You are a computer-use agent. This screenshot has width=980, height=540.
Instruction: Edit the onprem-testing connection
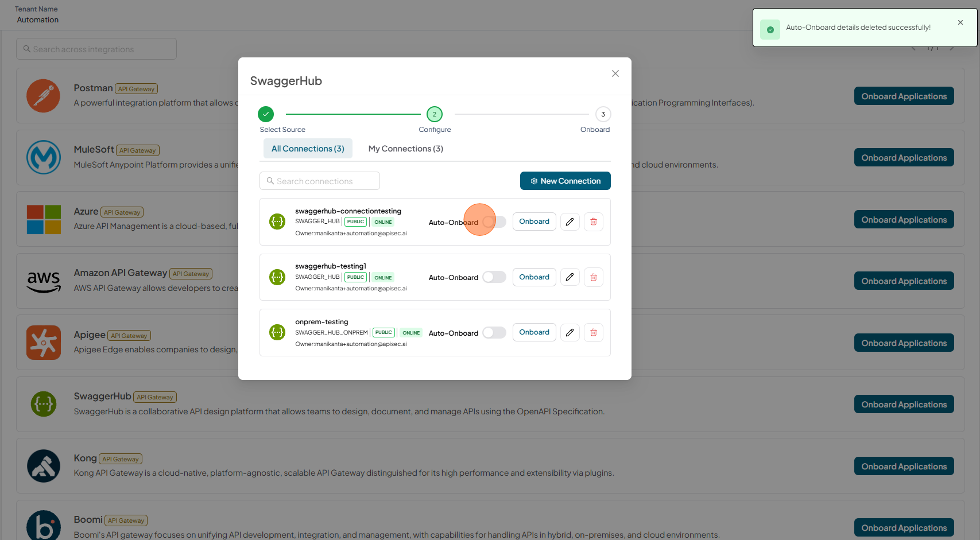[570, 332]
